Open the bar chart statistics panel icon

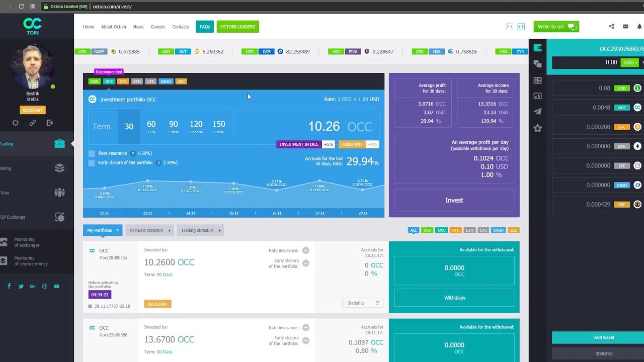(538, 96)
